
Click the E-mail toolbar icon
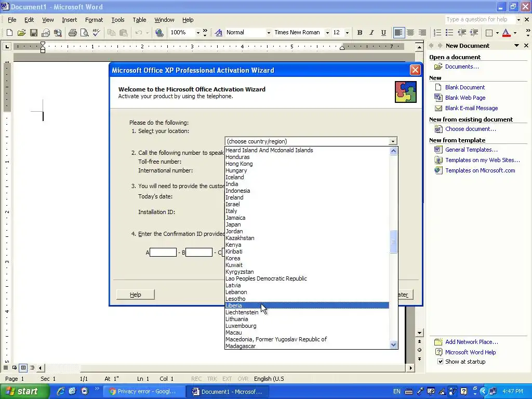46,33
